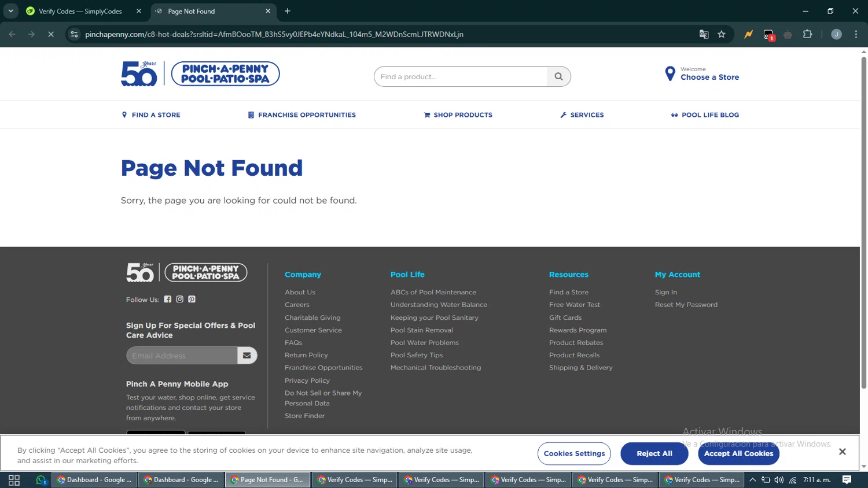Viewport: 868px width, 488px height.
Task: Open the Services menu
Action: [582, 115]
